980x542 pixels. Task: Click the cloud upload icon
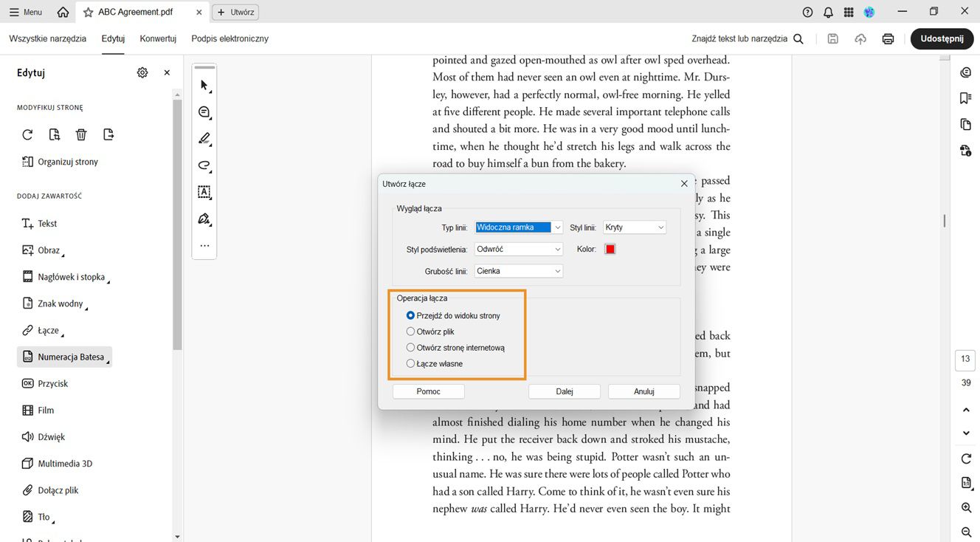pyautogui.click(x=860, y=38)
